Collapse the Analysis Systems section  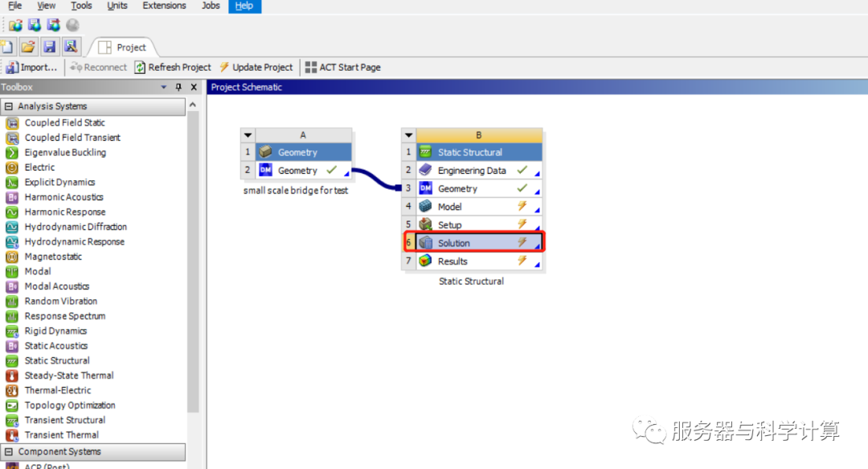pyautogui.click(x=8, y=106)
